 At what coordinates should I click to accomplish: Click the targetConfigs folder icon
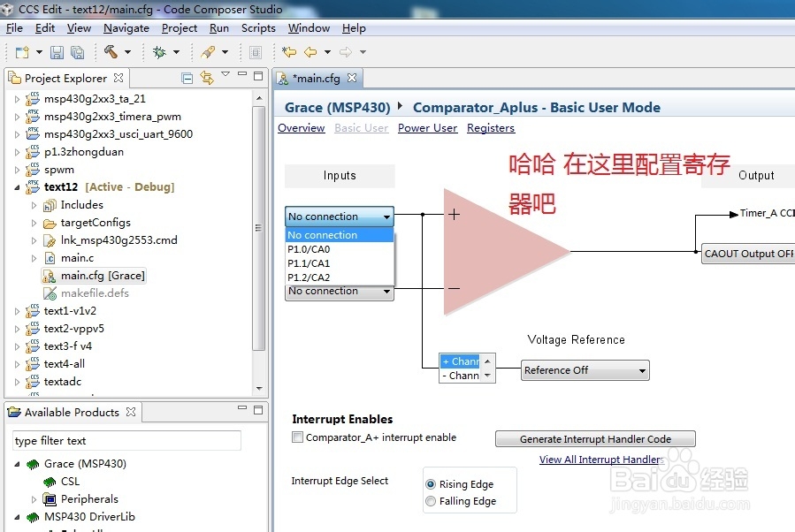coord(50,223)
